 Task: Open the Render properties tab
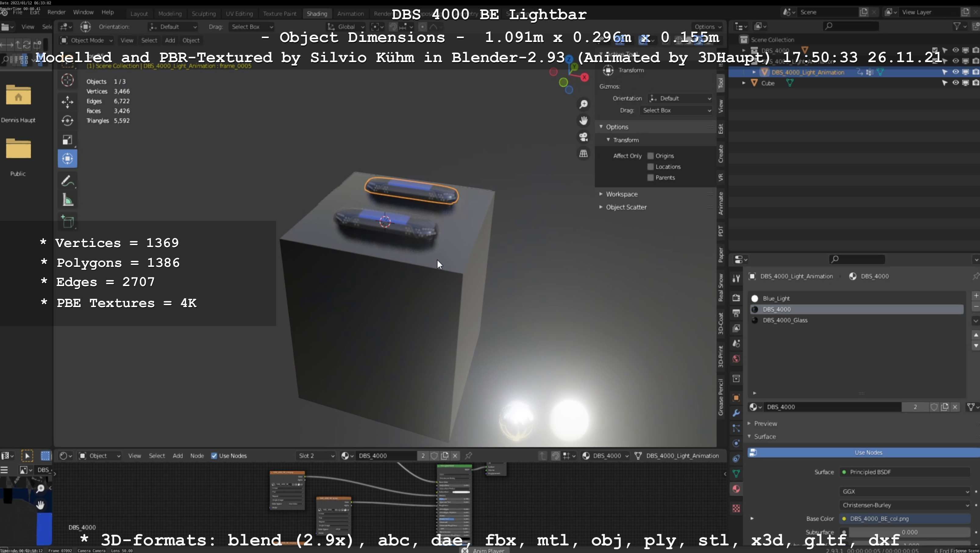[x=736, y=297]
